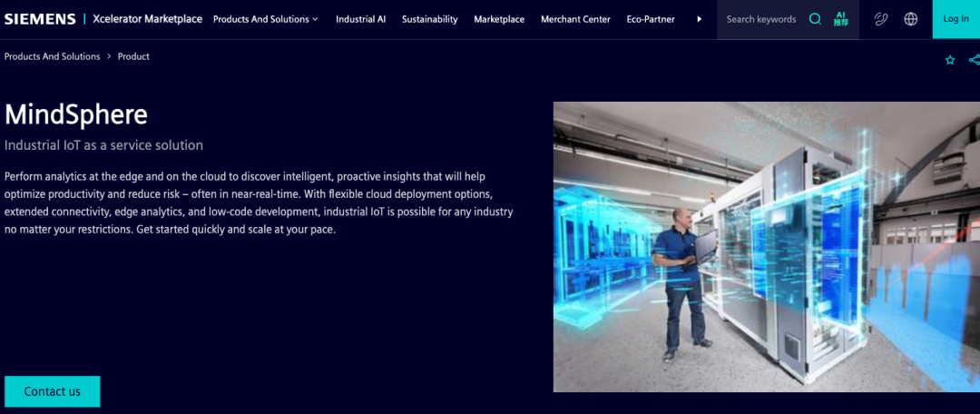
Task: Click the Contact us button
Action: tap(53, 391)
